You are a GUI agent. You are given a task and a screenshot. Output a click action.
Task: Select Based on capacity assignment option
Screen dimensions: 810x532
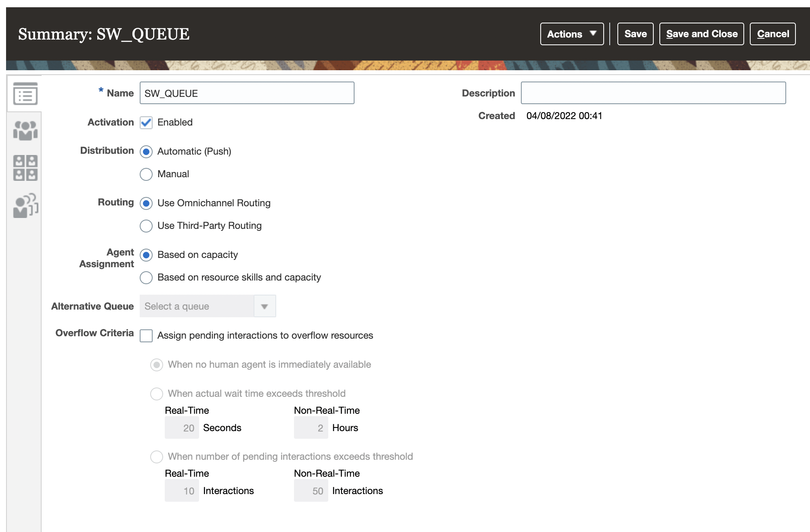146,255
